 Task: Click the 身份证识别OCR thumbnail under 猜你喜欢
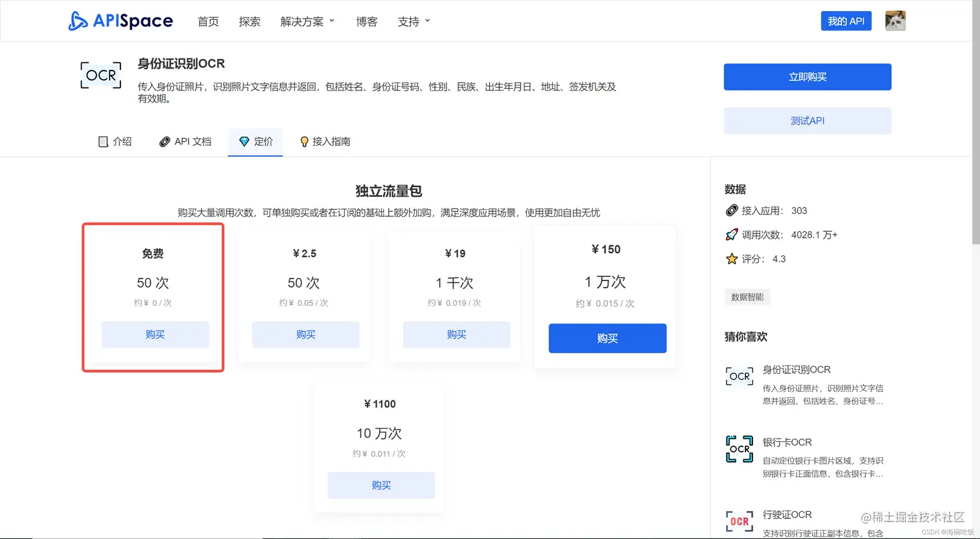(739, 376)
